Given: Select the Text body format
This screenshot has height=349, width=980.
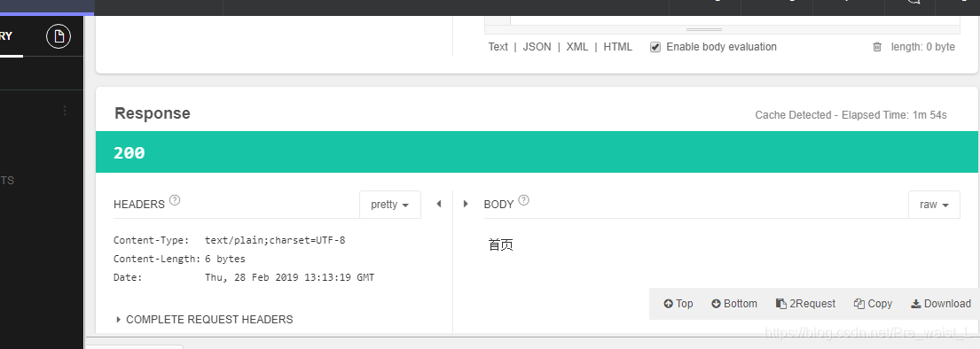Looking at the screenshot, I should [x=498, y=47].
